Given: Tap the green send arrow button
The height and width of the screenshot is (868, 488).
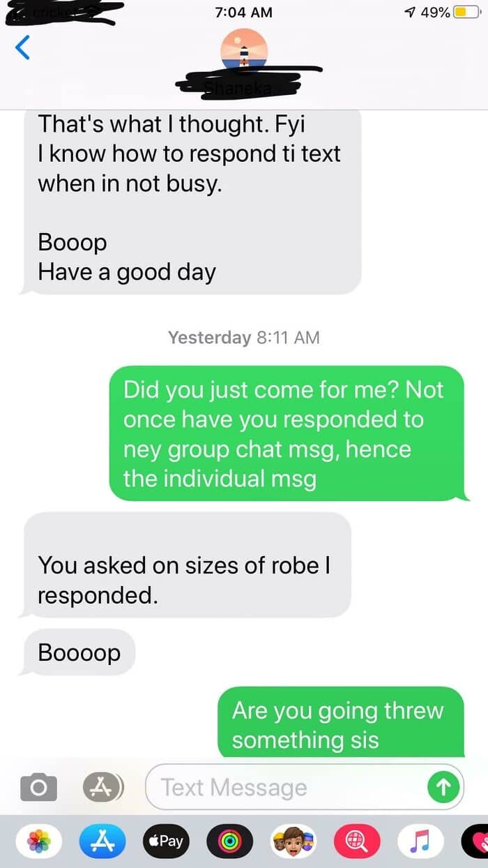Looking at the screenshot, I should [443, 788].
